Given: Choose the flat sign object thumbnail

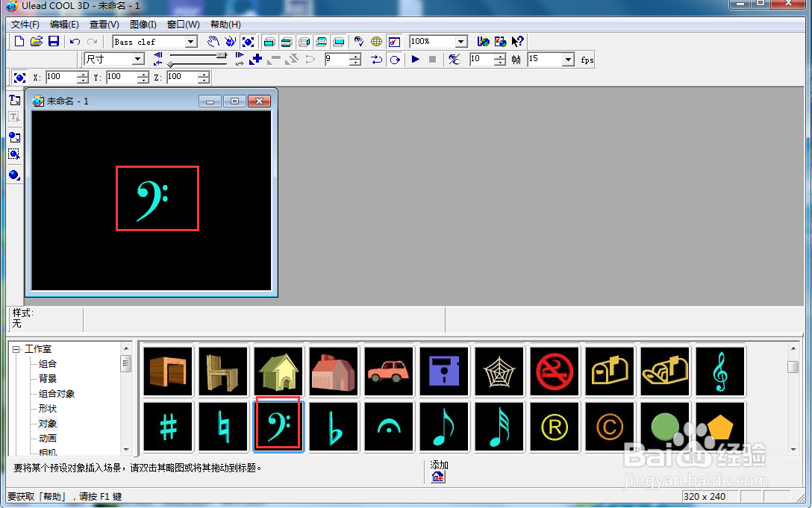Looking at the screenshot, I should coord(334,427).
